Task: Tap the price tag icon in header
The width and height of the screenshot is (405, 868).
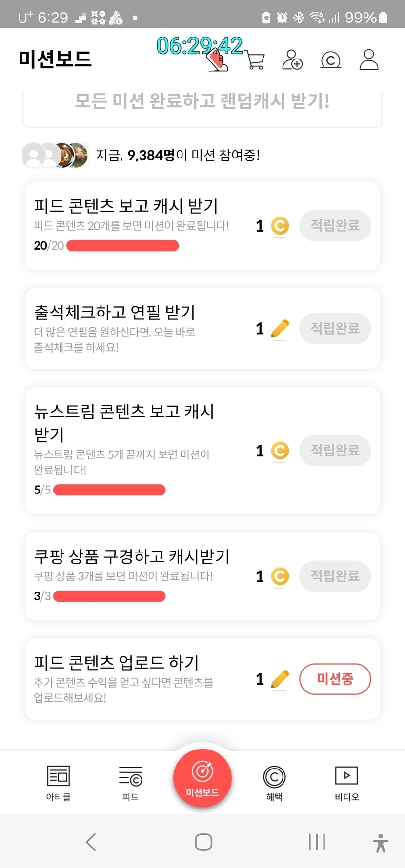Action: 217,61
